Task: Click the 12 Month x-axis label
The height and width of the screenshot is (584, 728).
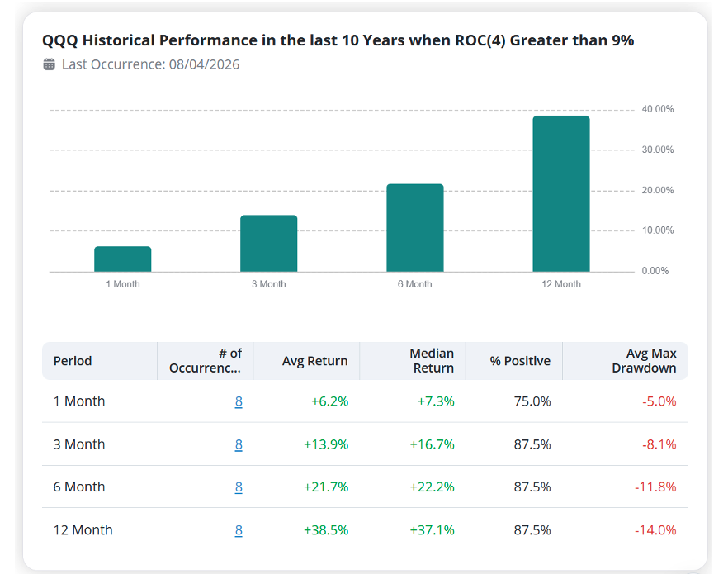Action: (561, 284)
